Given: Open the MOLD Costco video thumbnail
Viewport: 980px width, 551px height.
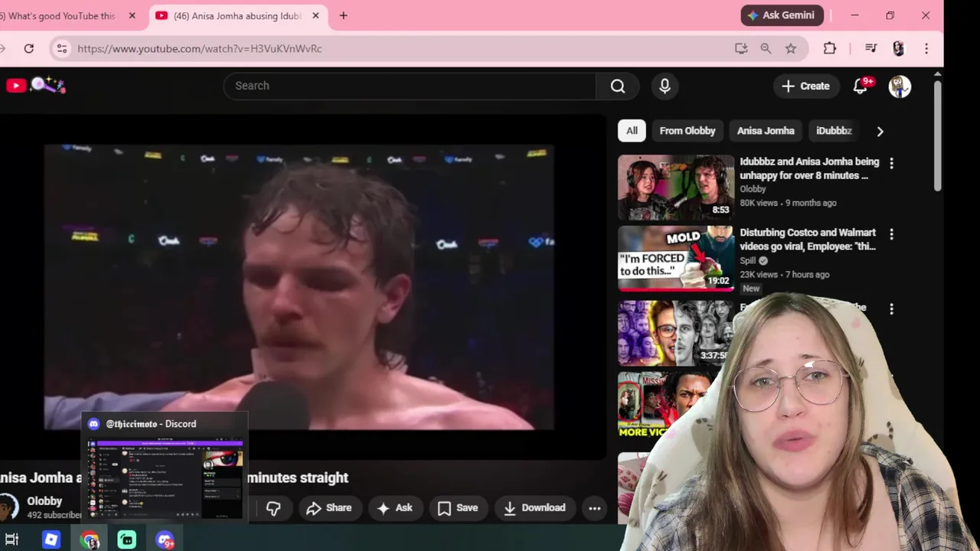Looking at the screenshot, I should click(676, 259).
